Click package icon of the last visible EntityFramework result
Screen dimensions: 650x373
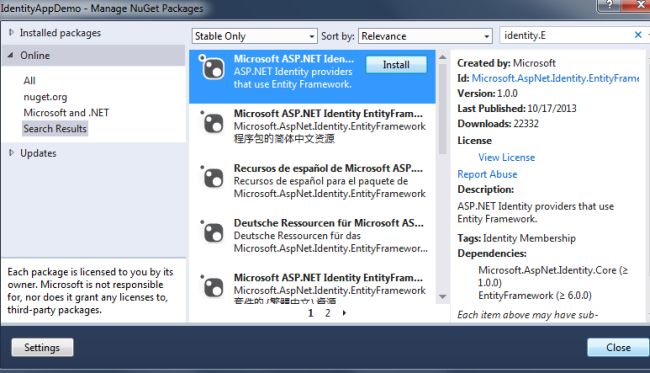(212, 287)
